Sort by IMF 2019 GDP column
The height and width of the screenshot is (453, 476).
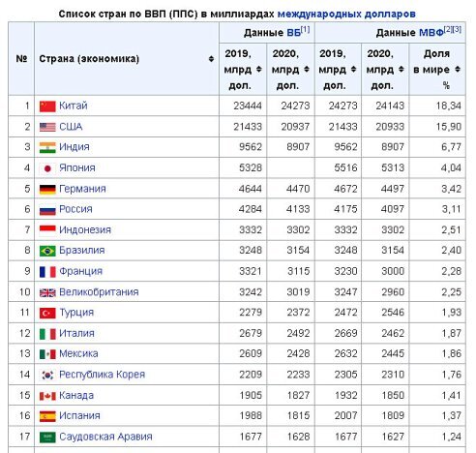[x=353, y=70]
